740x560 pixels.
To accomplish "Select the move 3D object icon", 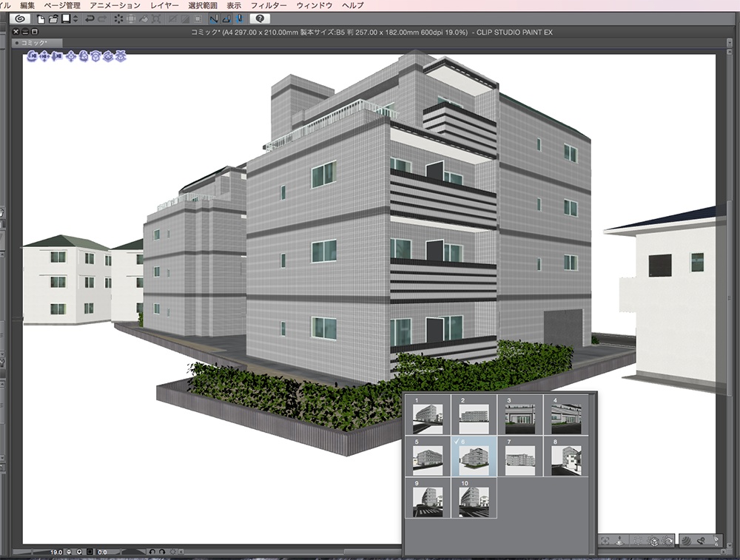I will 71,57.
